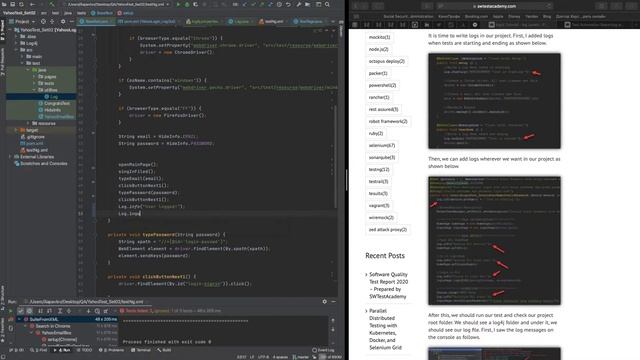This screenshot has height=360, width=640.
Task: Open Software Quality Test Report 2020 post
Action: pos(388,285)
